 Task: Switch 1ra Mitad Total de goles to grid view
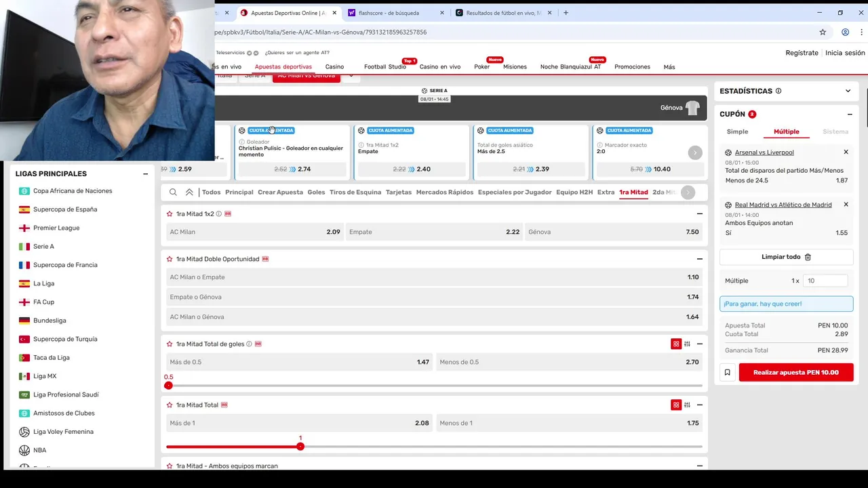point(676,344)
